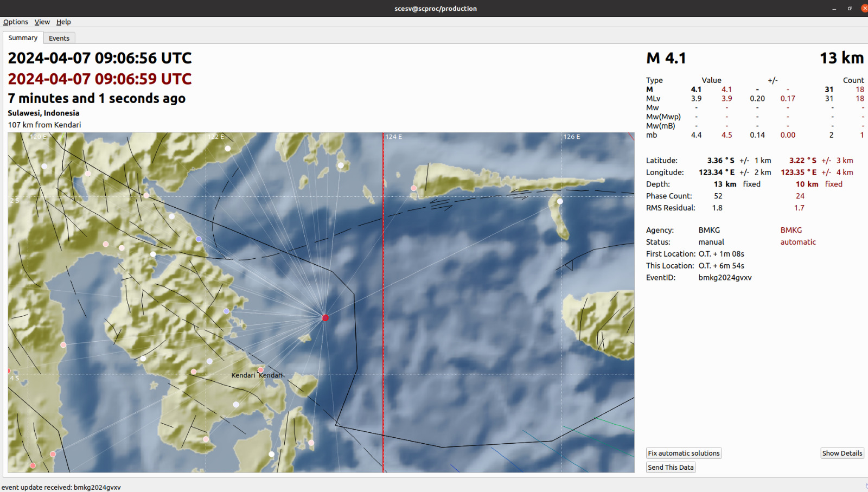
Task: Click the 'manual' status value
Action: [711, 242]
